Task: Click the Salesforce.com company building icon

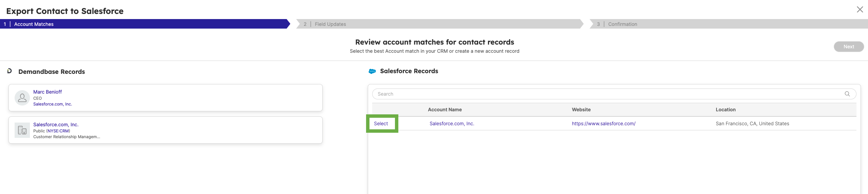Action: (x=22, y=130)
